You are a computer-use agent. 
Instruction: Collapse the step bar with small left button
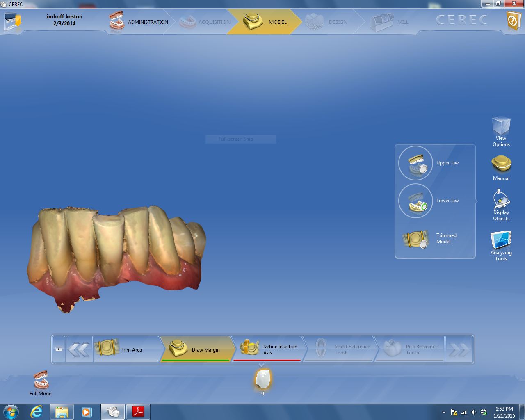[59, 349]
